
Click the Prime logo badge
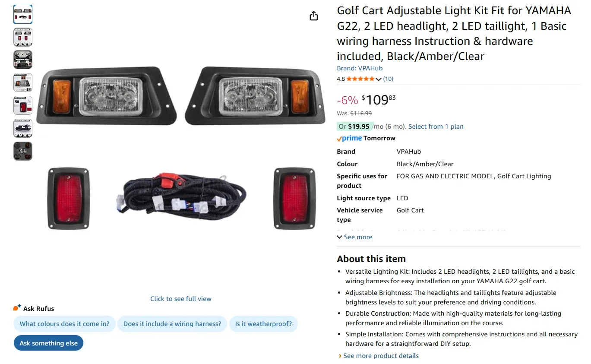(349, 138)
